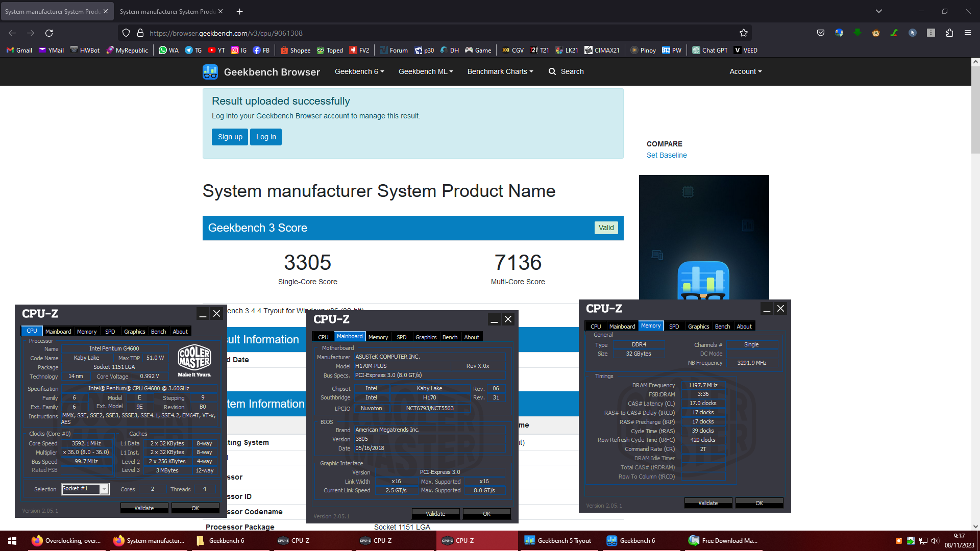Click the browser reload icon
Screen dimensions: 980x551
[49, 33]
